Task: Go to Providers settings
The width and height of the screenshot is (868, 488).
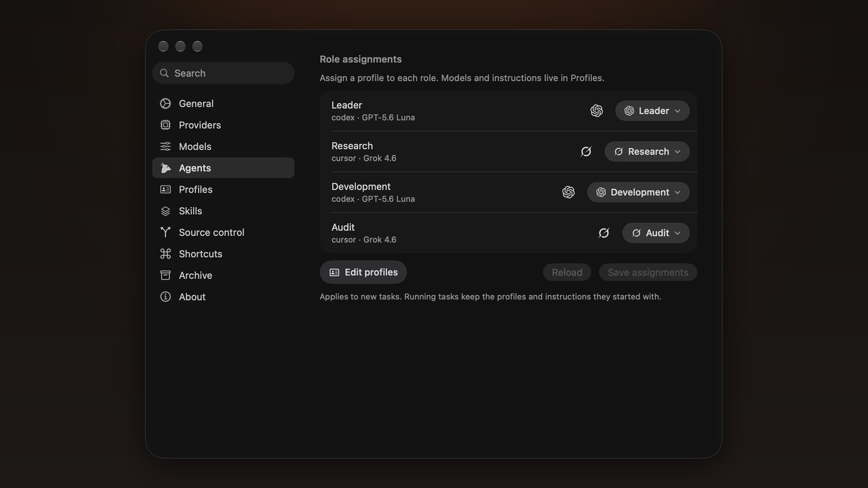Action: (223, 125)
